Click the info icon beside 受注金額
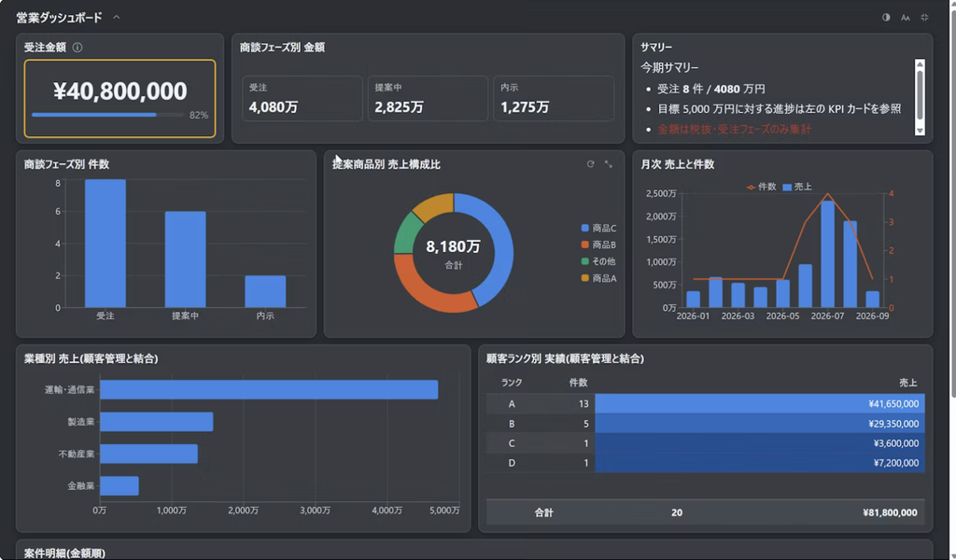Screen dimensions: 956x560 point(77,47)
